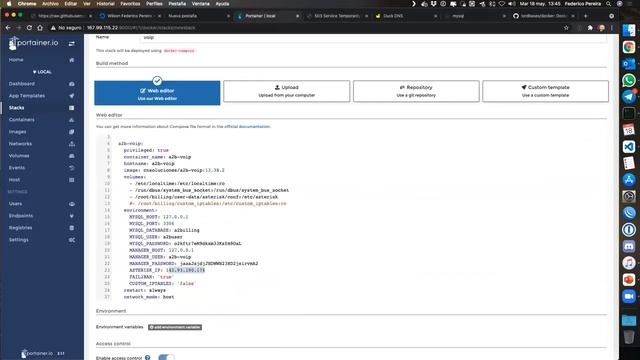Reload the browser page
This screenshot has height=360, width=640.
tap(29, 28)
